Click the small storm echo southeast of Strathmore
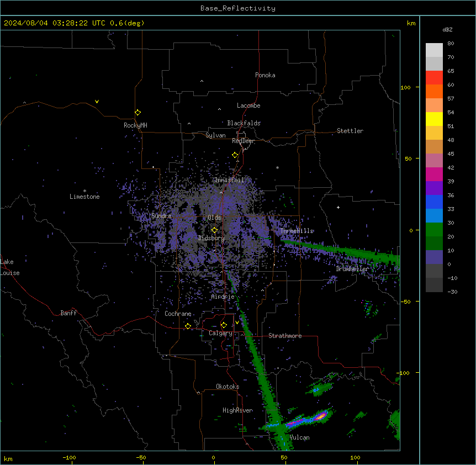This screenshot has width=476, height=465. pos(319,388)
